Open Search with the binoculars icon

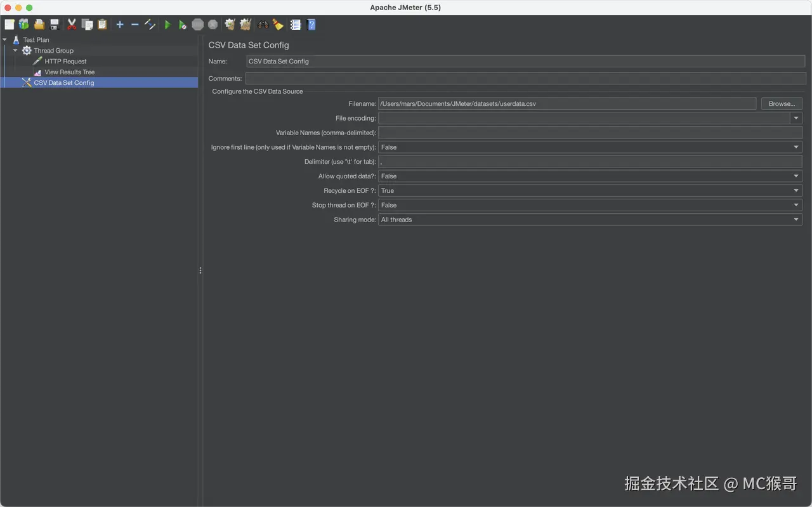[x=263, y=25]
